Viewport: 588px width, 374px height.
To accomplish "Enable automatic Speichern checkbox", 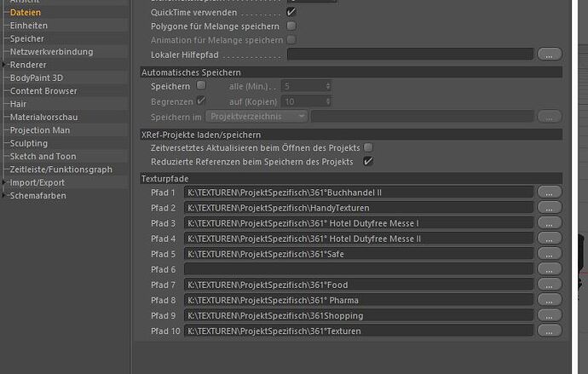I will tap(201, 85).
